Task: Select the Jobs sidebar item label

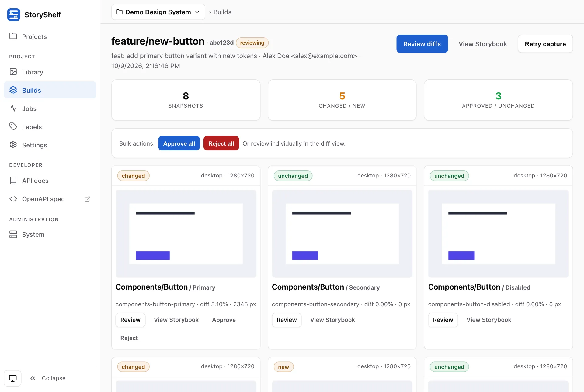Action: [29, 108]
